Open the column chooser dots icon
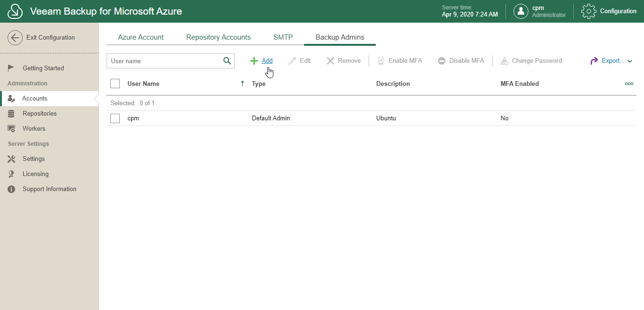This screenshot has width=644, height=310. [x=629, y=84]
